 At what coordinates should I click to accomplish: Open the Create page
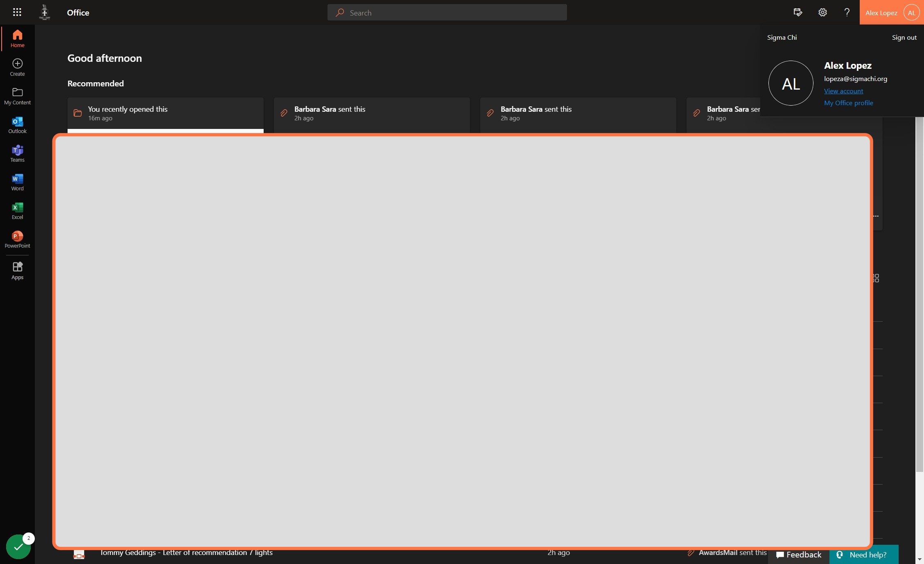[17, 68]
